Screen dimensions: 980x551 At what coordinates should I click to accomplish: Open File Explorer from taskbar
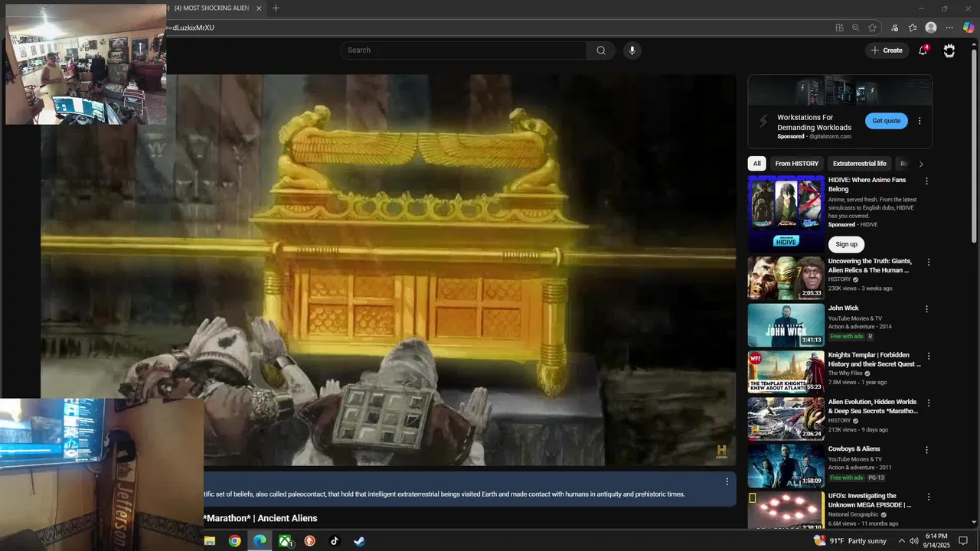tap(210, 541)
